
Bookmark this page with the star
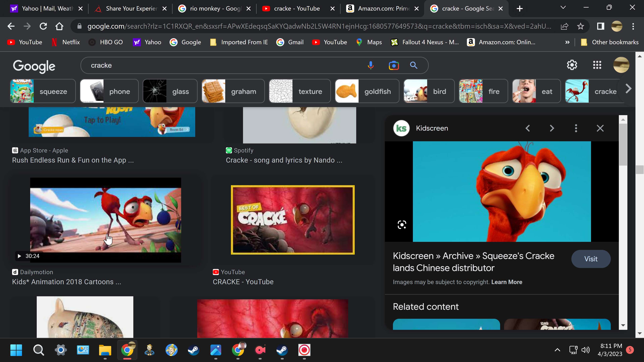pyautogui.click(x=580, y=26)
